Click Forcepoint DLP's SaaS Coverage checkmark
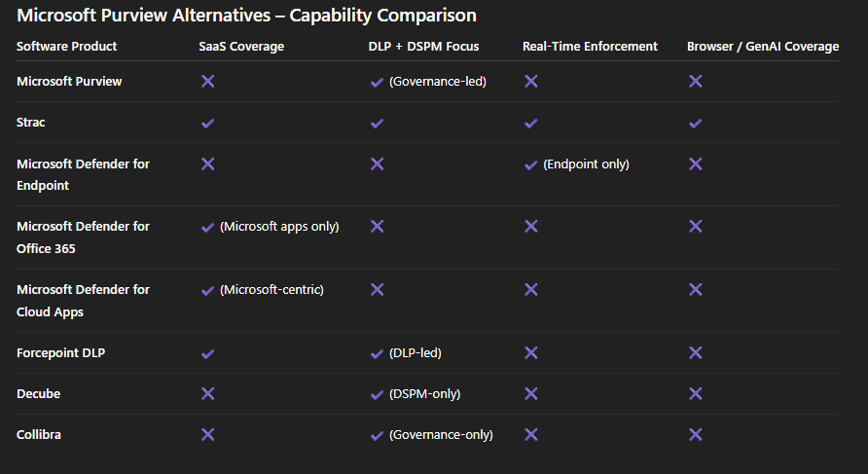868x474 pixels. [x=207, y=353]
